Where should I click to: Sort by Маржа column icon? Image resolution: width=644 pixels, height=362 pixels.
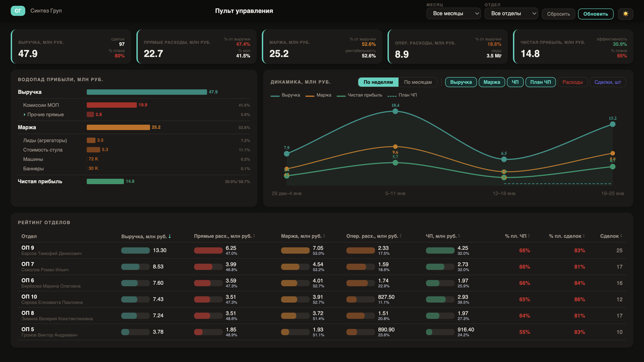[325, 236]
